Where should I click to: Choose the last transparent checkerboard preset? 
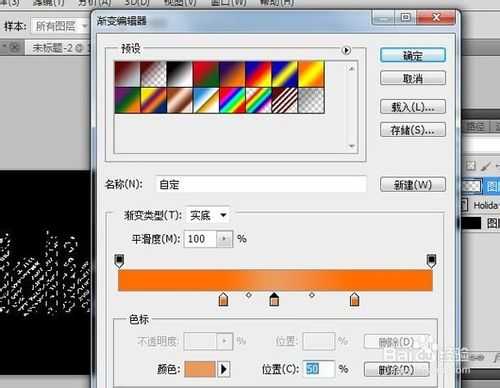coord(311,100)
